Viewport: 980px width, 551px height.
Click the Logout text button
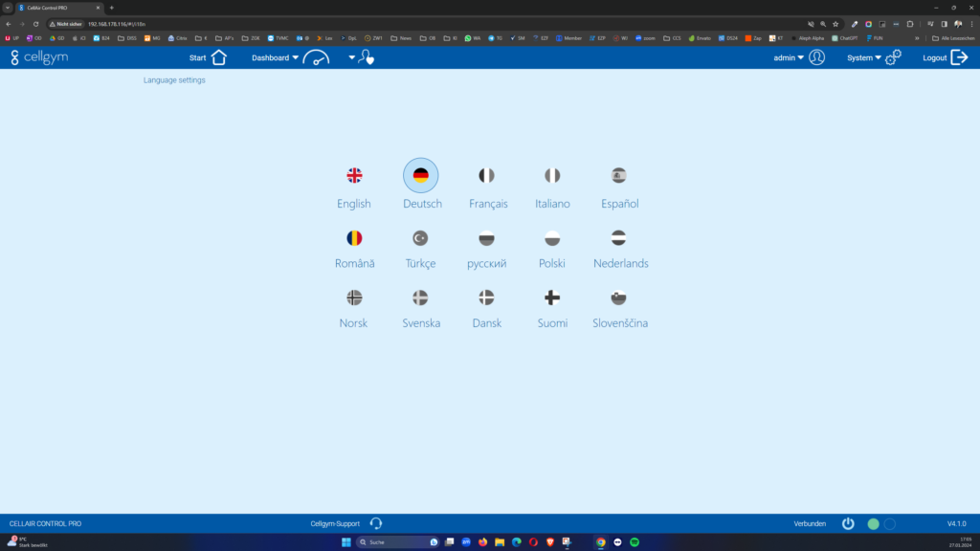[x=934, y=57]
